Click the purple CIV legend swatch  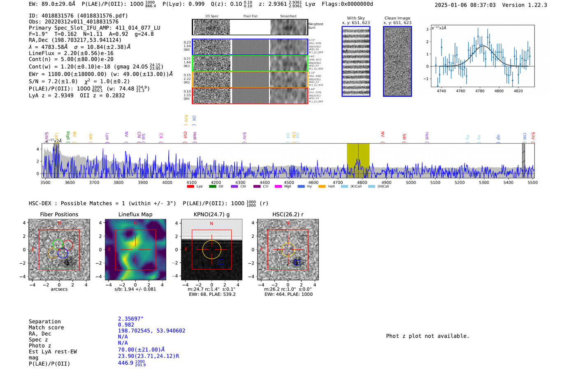click(235, 186)
